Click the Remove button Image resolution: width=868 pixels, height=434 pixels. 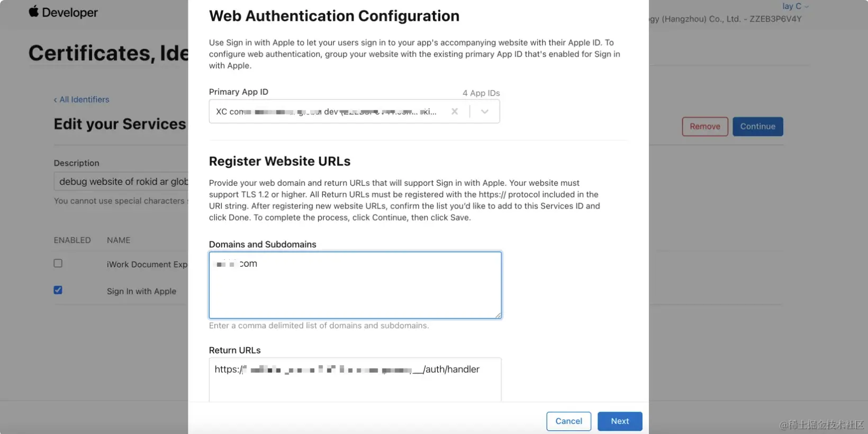[704, 126]
